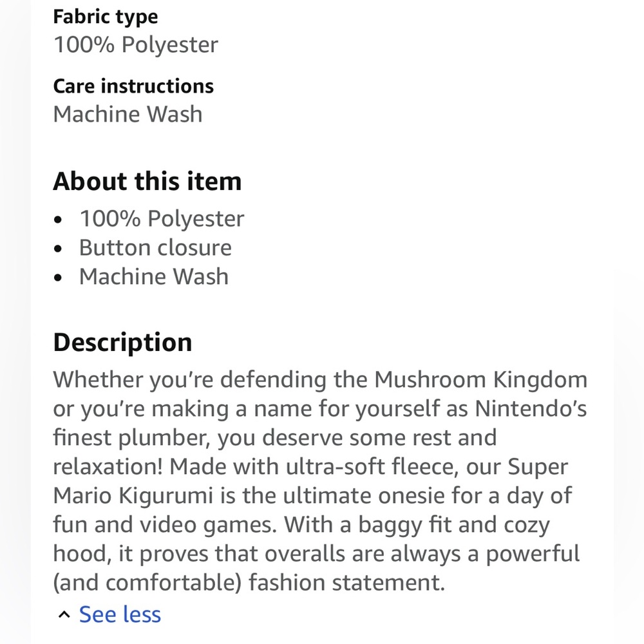Image resolution: width=644 pixels, height=644 pixels.
Task: Click the 100% Polyester bullet item
Action: [162, 218]
